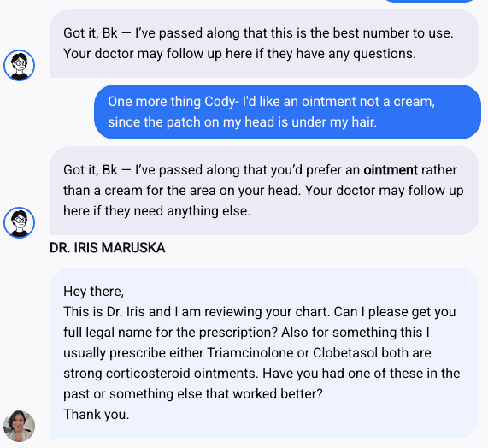
Task: Click the Thank you line in the doctor's message
Action: [x=97, y=415]
